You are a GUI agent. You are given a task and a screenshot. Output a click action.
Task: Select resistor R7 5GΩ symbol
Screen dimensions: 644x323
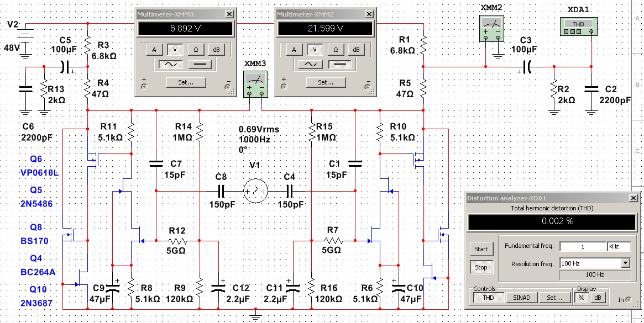[x=333, y=241]
